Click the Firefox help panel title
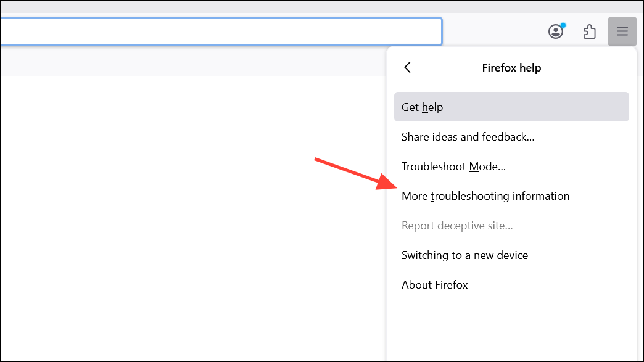This screenshot has height=362, width=644. tap(511, 68)
